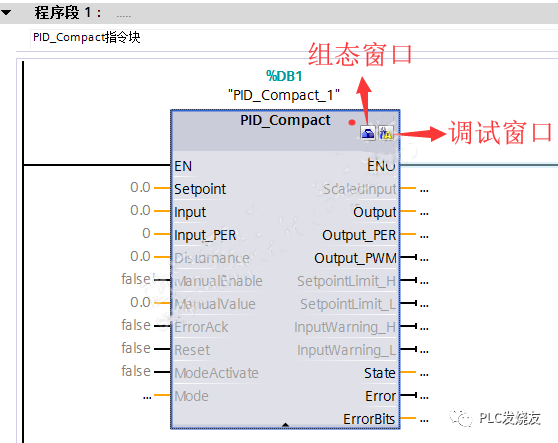Edit the ManualEnable value false
This screenshot has width=558, height=443.
[x=136, y=279]
